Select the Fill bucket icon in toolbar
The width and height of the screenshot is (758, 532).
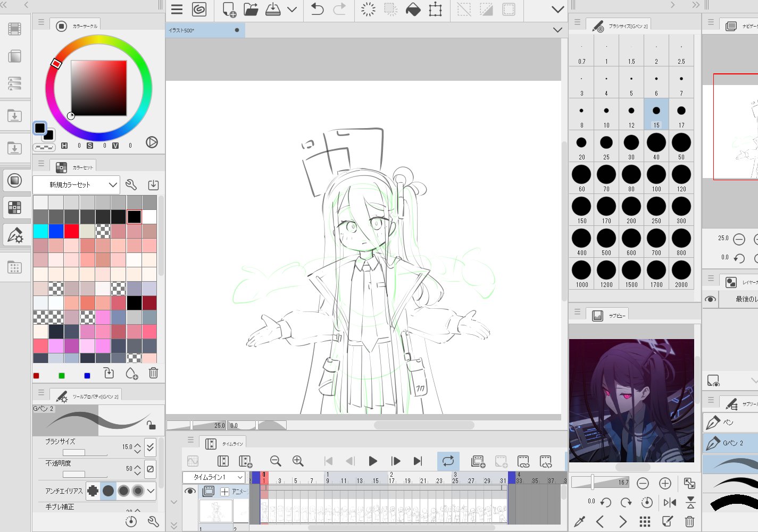point(413,10)
